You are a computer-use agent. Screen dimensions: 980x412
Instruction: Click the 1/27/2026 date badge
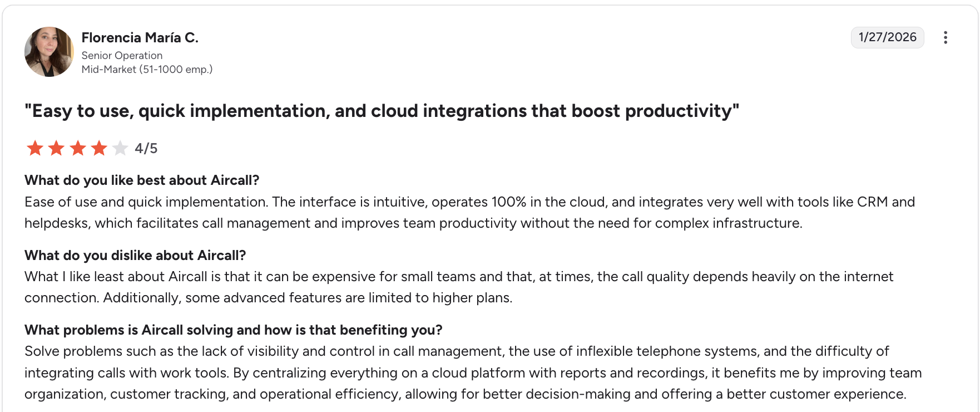(887, 37)
